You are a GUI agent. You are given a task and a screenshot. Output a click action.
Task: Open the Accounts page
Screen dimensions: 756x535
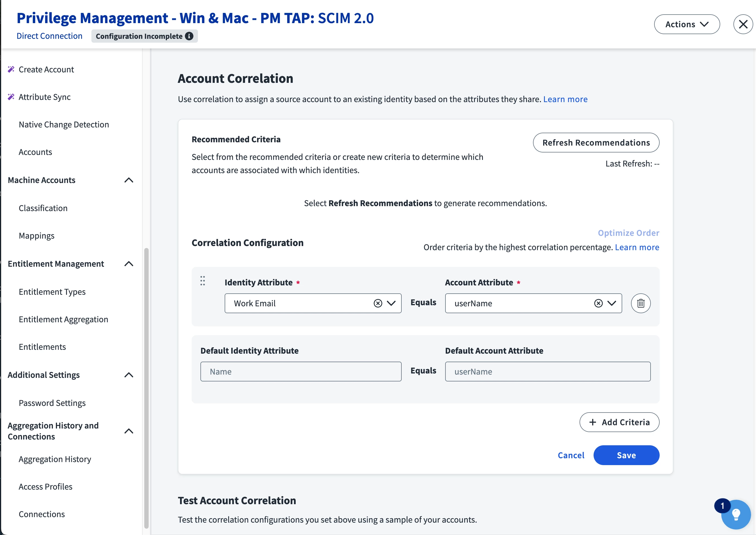pos(35,152)
